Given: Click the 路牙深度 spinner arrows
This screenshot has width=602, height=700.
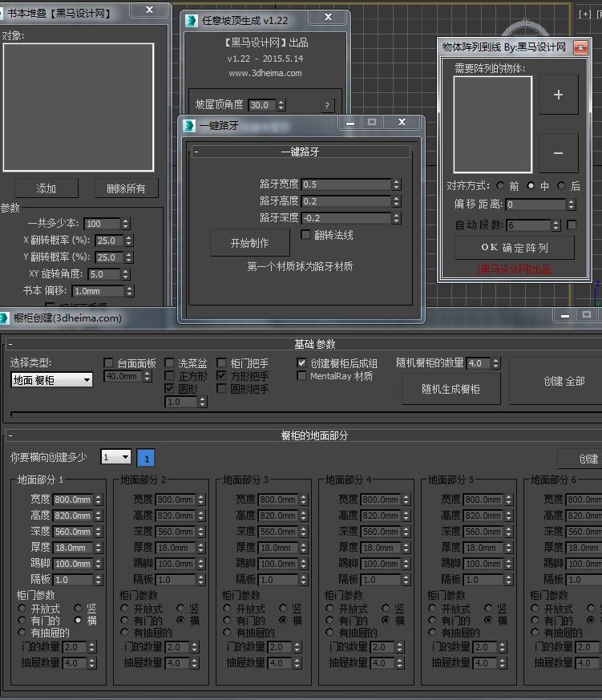Looking at the screenshot, I should pos(396,218).
